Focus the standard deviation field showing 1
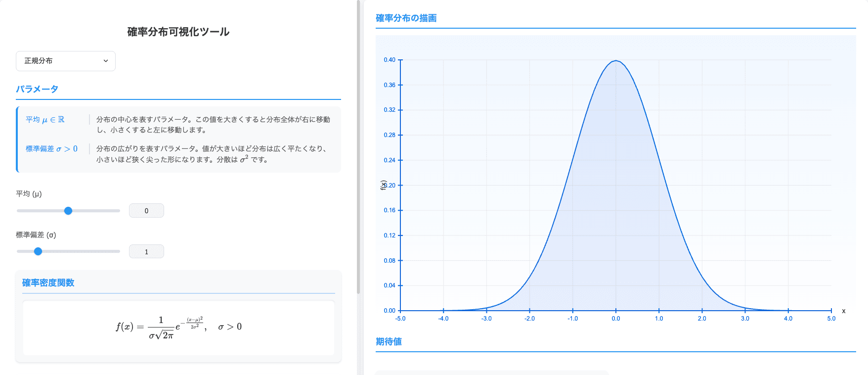868x375 pixels. [146, 252]
